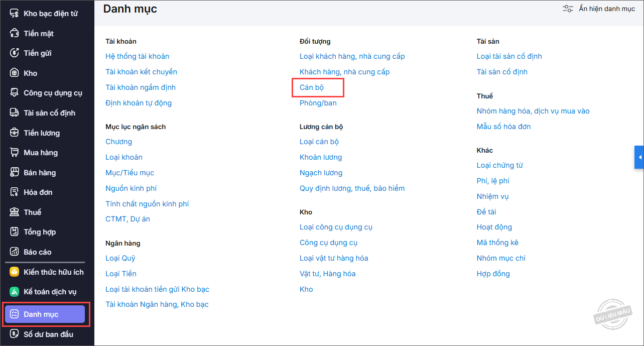Click the green Kế toán dịch vụ icon
The height and width of the screenshot is (346, 644).
(15, 292)
